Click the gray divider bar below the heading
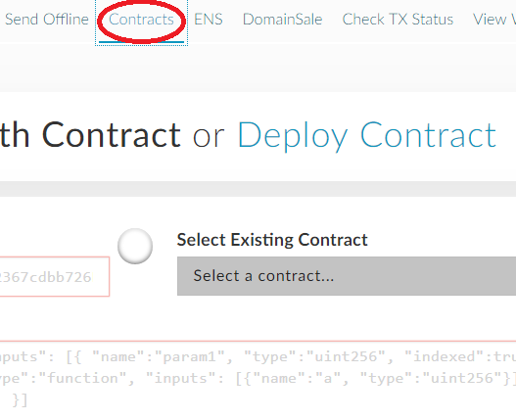Viewport: 516px width, 420px height. click(x=258, y=189)
